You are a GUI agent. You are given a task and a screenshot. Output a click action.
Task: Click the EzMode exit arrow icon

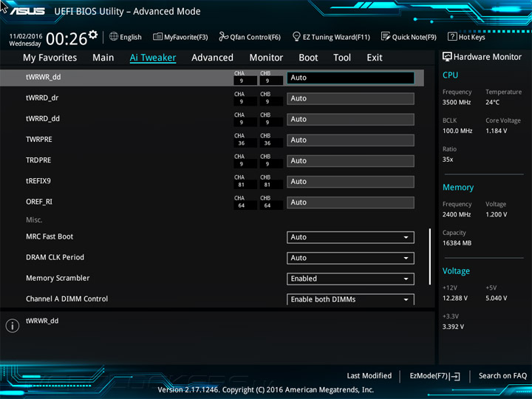pyautogui.click(x=454, y=376)
